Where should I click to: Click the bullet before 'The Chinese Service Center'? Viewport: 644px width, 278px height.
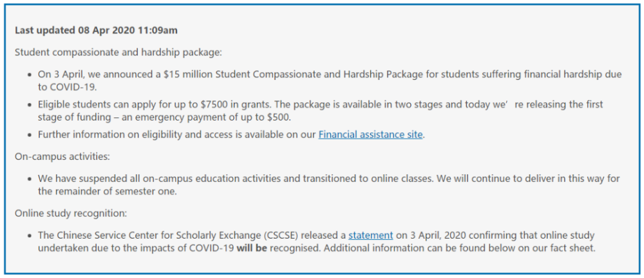(x=30, y=236)
